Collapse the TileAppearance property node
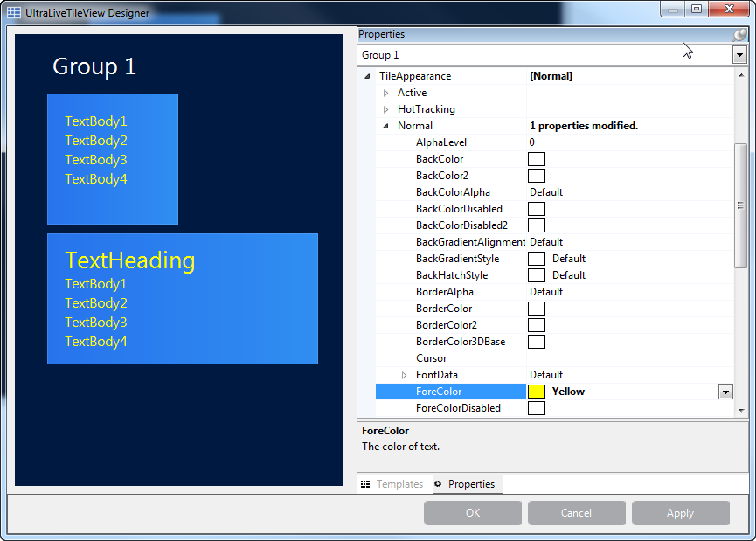The image size is (756, 541). [368, 76]
